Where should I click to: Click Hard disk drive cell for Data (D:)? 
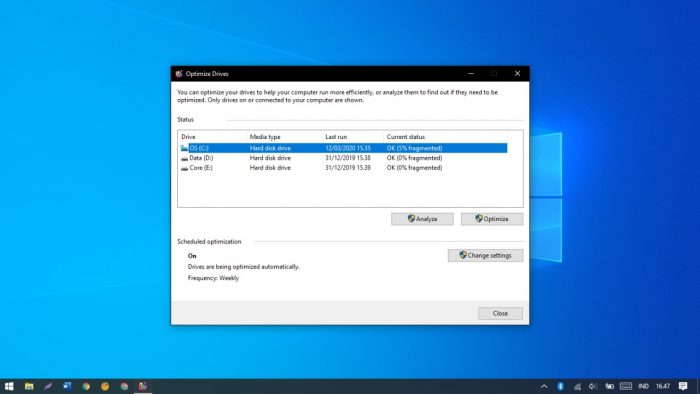pos(270,158)
